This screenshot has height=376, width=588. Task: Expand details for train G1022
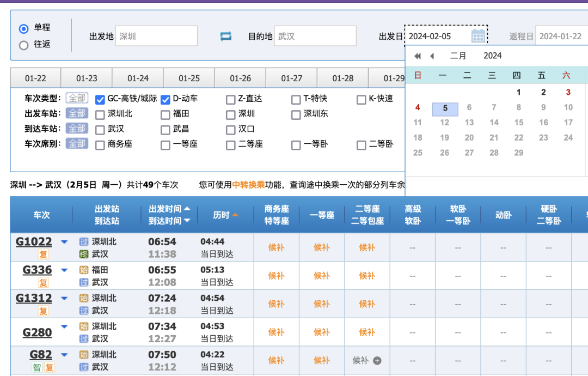tap(64, 241)
